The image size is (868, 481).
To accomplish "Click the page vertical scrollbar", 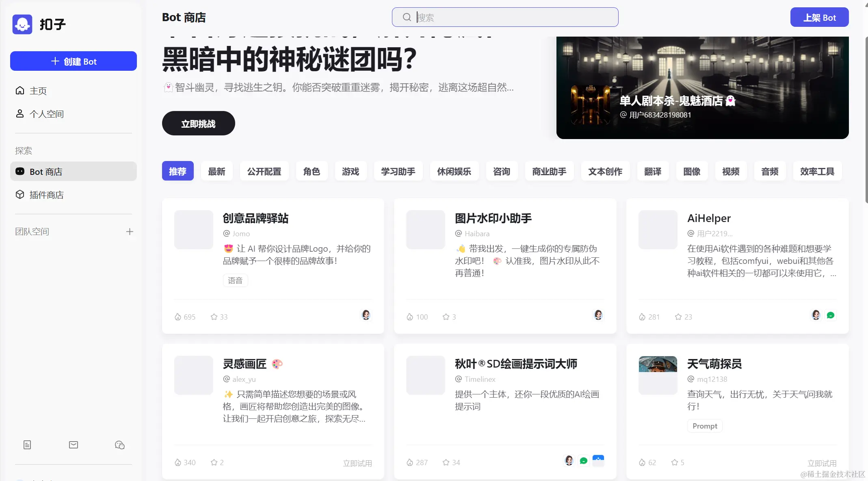I will coord(866,120).
